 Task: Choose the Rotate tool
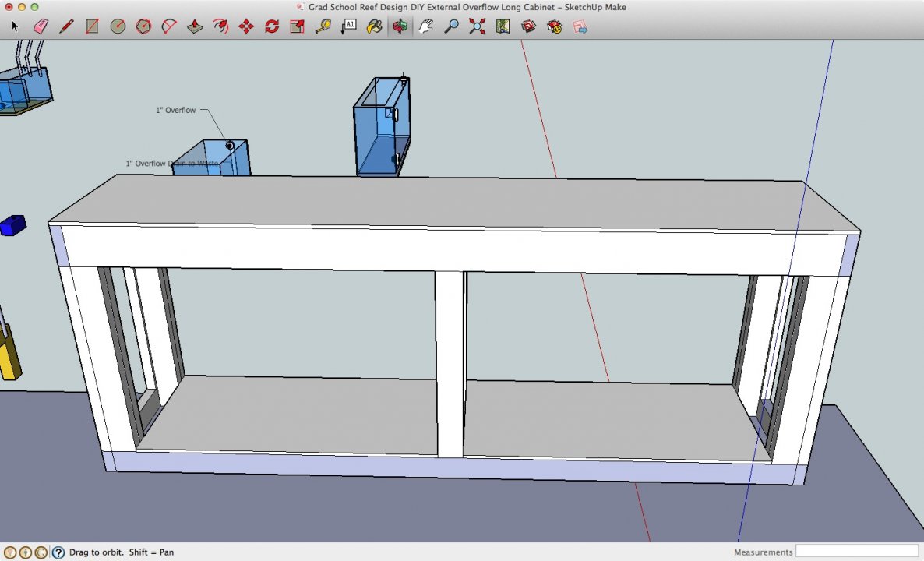click(x=272, y=26)
